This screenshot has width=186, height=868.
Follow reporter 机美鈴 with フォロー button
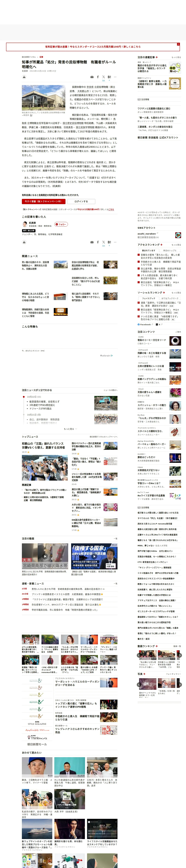[x=61, y=224]
